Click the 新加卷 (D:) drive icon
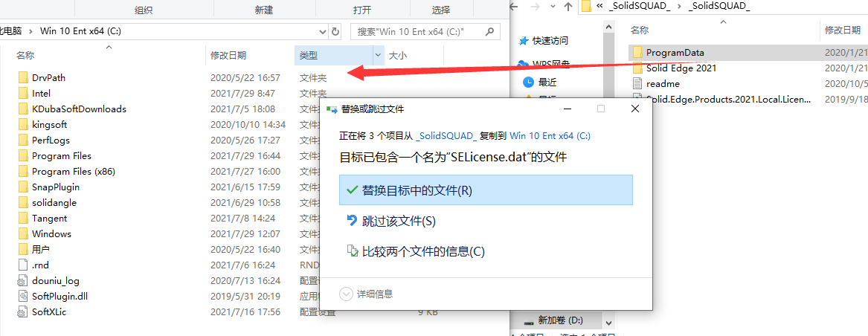The width and height of the screenshot is (868, 336). point(529,320)
